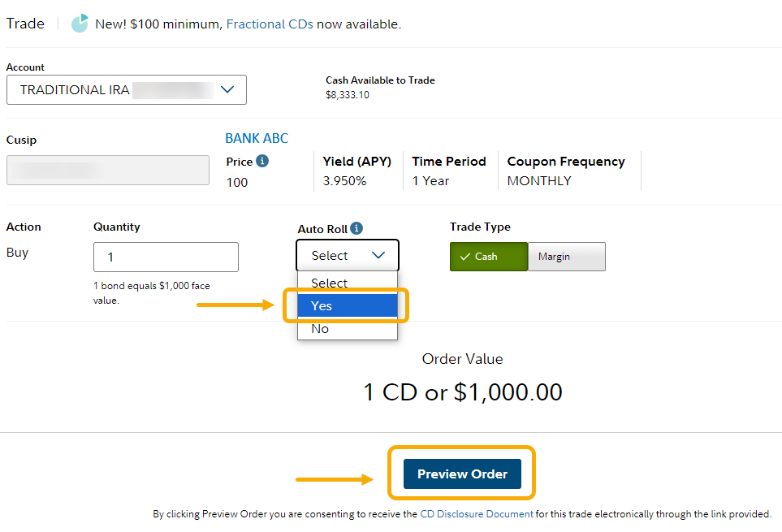
Task: Click the 3.950% Yield (APY) value
Action: click(x=344, y=181)
